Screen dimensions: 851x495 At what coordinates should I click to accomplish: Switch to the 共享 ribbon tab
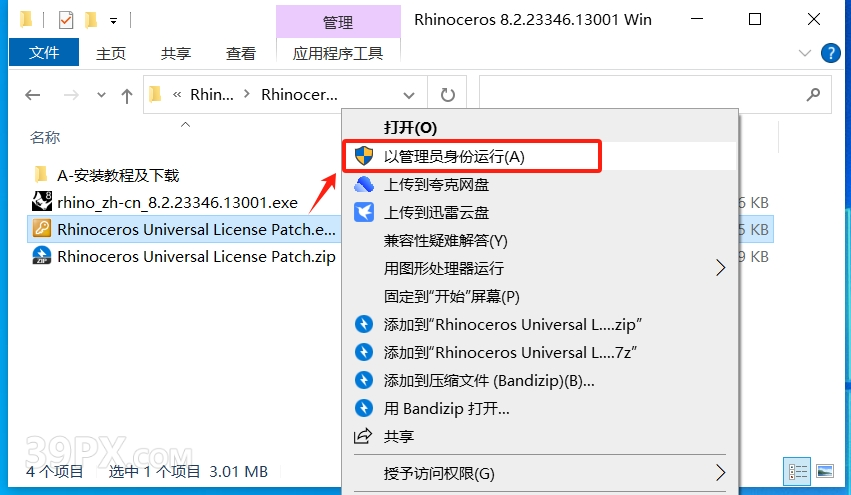tap(176, 53)
